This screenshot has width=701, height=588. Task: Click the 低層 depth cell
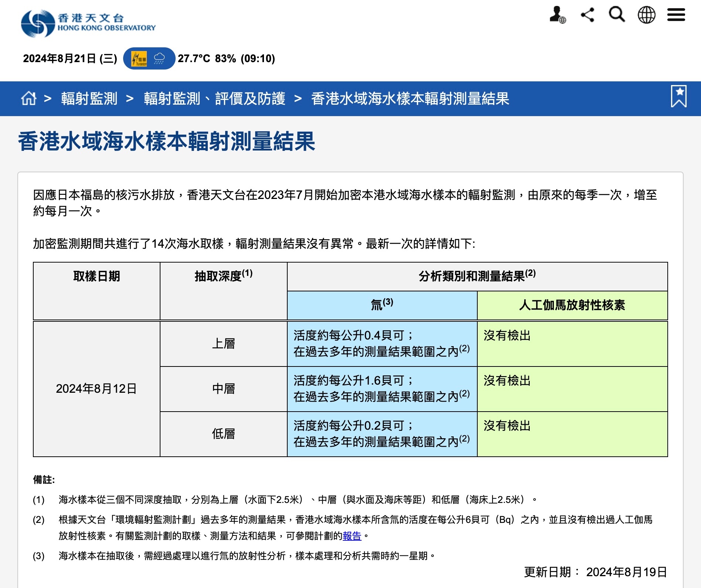point(224,434)
